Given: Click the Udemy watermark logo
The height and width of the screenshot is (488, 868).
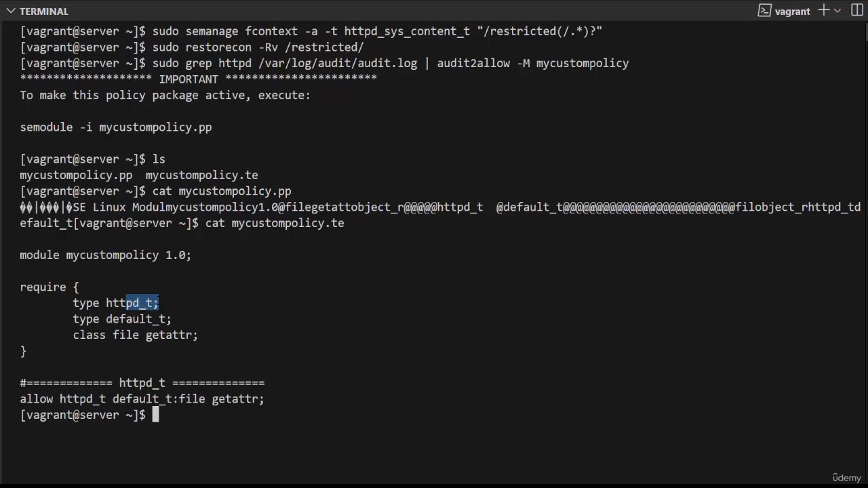Looking at the screenshot, I should (846, 478).
